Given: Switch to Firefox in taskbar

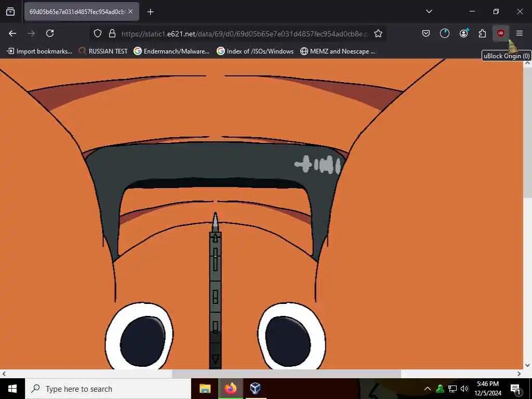Looking at the screenshot, I should (x=230, y=389).
